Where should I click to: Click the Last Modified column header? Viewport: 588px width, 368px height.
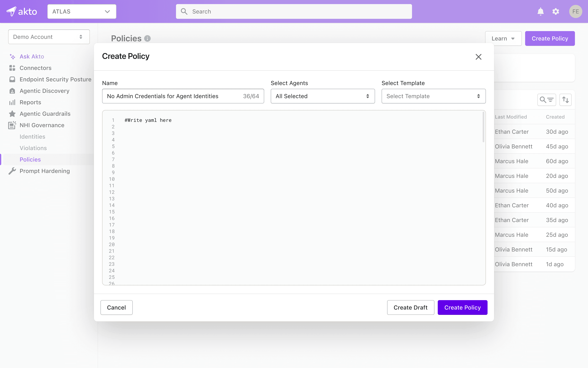click(511, 117)
